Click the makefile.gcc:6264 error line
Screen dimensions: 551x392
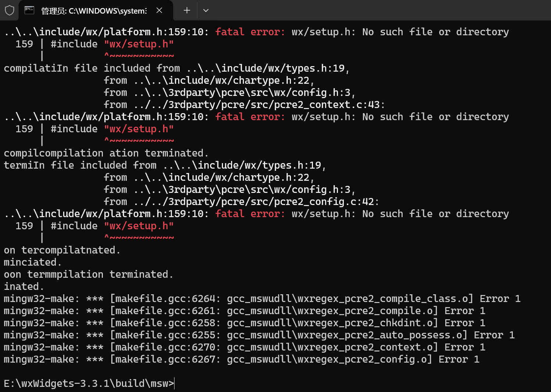pos(262,298)
